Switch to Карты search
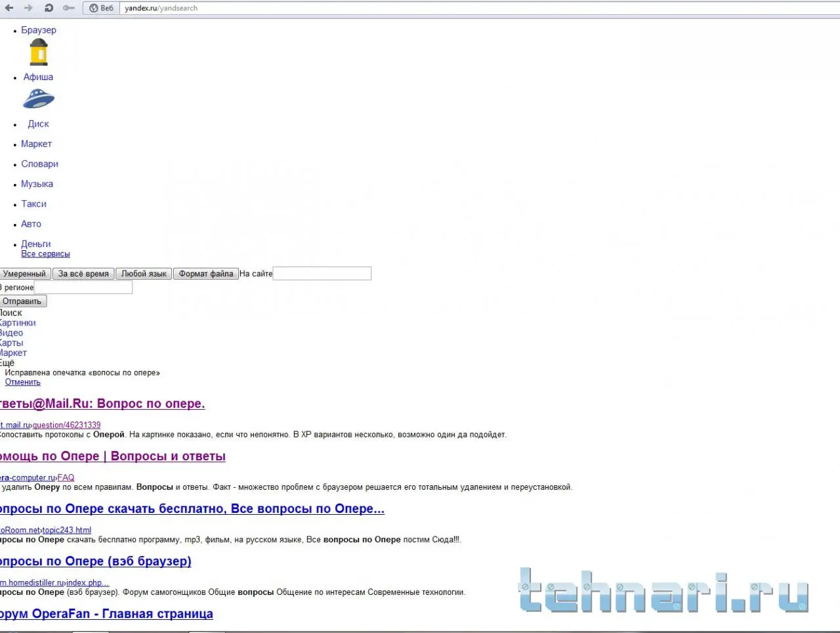840x633 pixels. [x=11, y=343]
